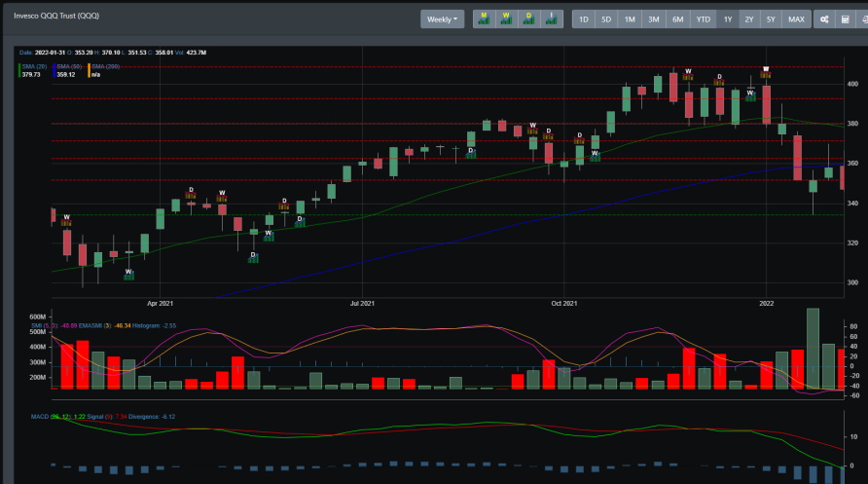Switch range to 2Y
Screen dimensions: 868x484
click(x=749, y=19)
